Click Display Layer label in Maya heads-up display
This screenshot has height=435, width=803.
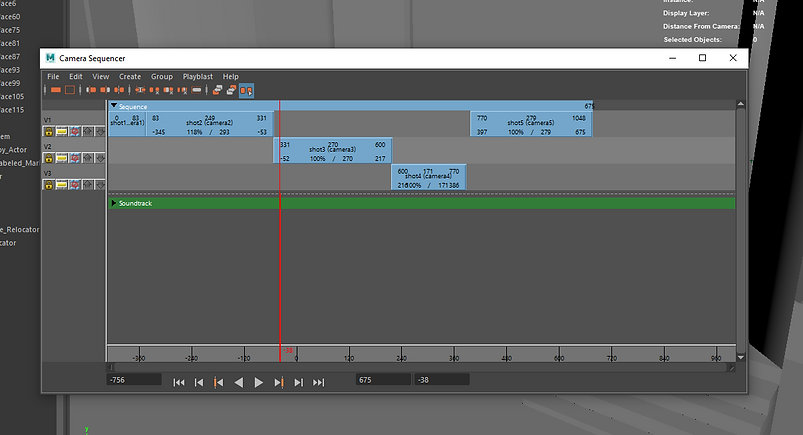click(686, 13)
